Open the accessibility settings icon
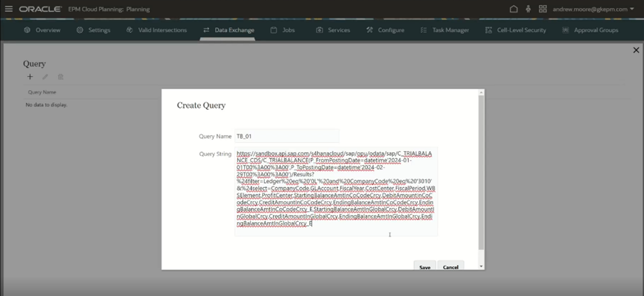644x296 pixels. point(528,9)
